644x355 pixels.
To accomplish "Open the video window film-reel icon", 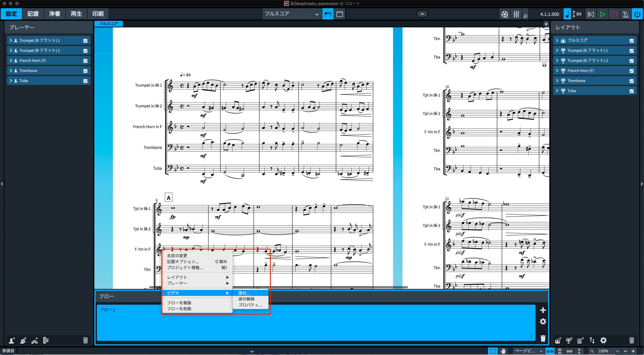I will point(505,14).
